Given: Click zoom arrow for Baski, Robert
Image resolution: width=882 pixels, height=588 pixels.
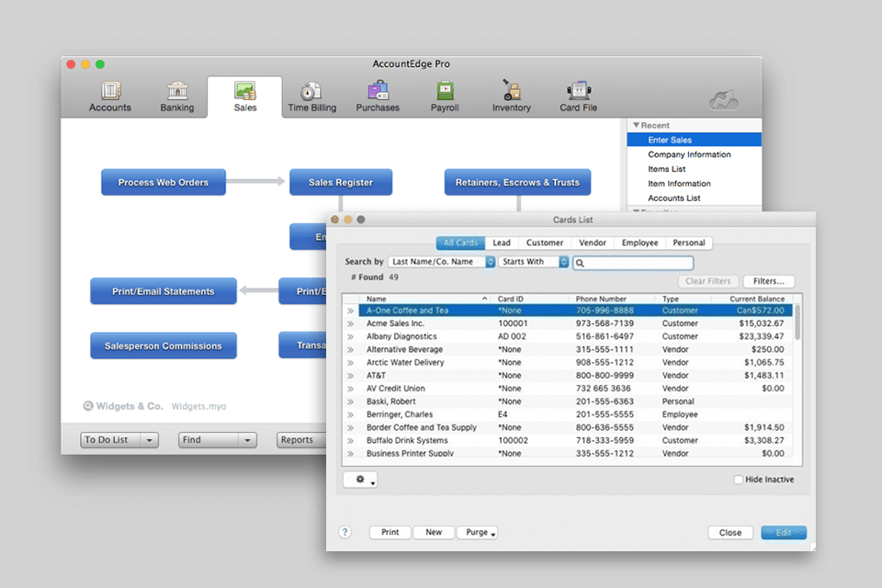Looking at the screenshot, I should pyautogui.click(x=350, y=401).
